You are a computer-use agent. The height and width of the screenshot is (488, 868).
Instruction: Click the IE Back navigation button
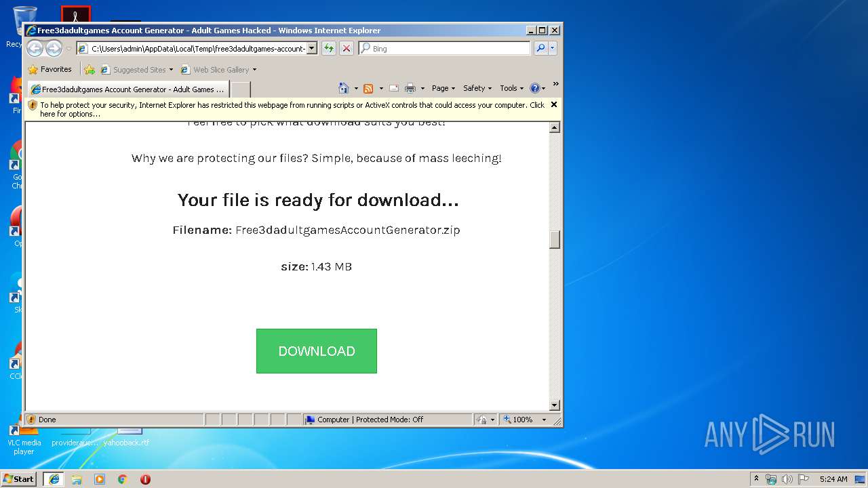pos(35,48)
